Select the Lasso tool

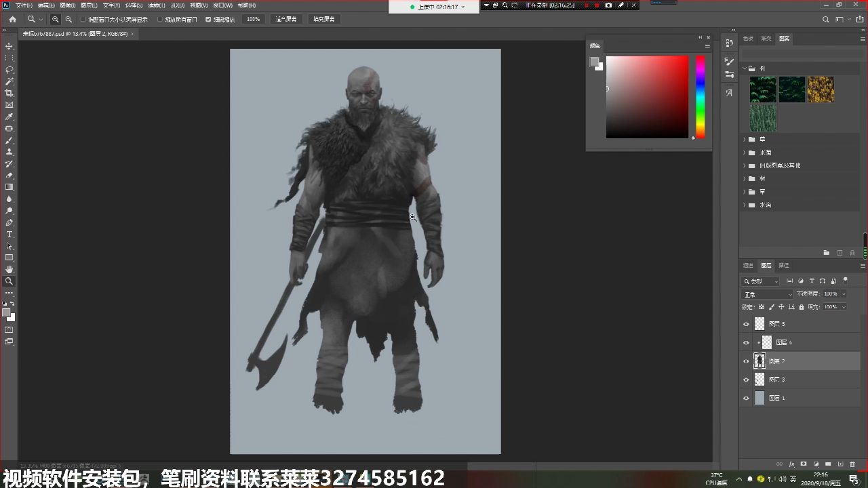tap(9, 70)
